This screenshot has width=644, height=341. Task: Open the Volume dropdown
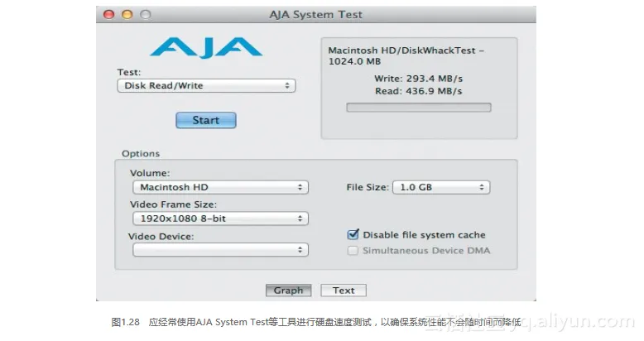[219, 188]
